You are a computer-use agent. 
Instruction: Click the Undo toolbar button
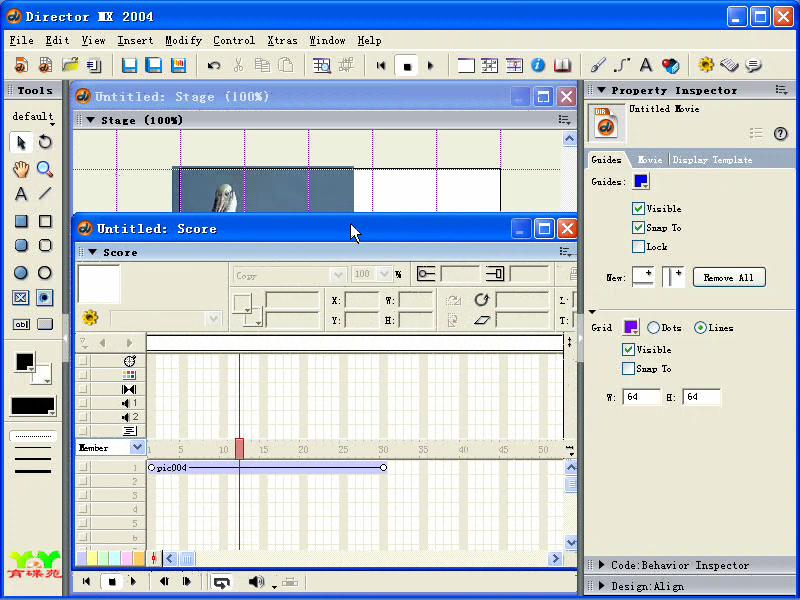214,65
